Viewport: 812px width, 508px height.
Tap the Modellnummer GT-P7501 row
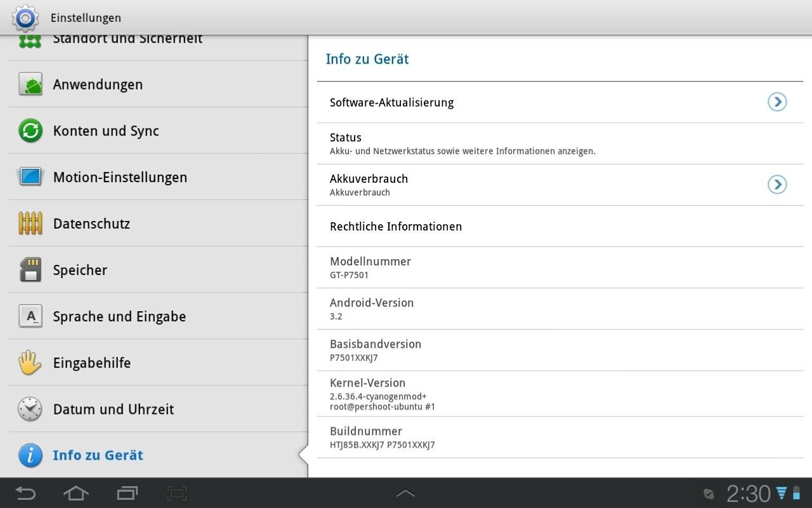tap(560, 267)
